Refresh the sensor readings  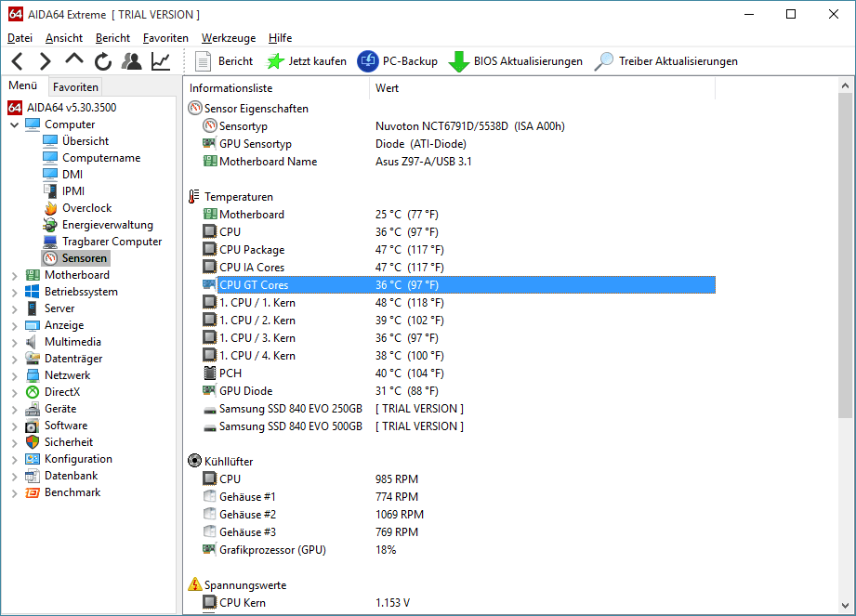coord(102,61)
